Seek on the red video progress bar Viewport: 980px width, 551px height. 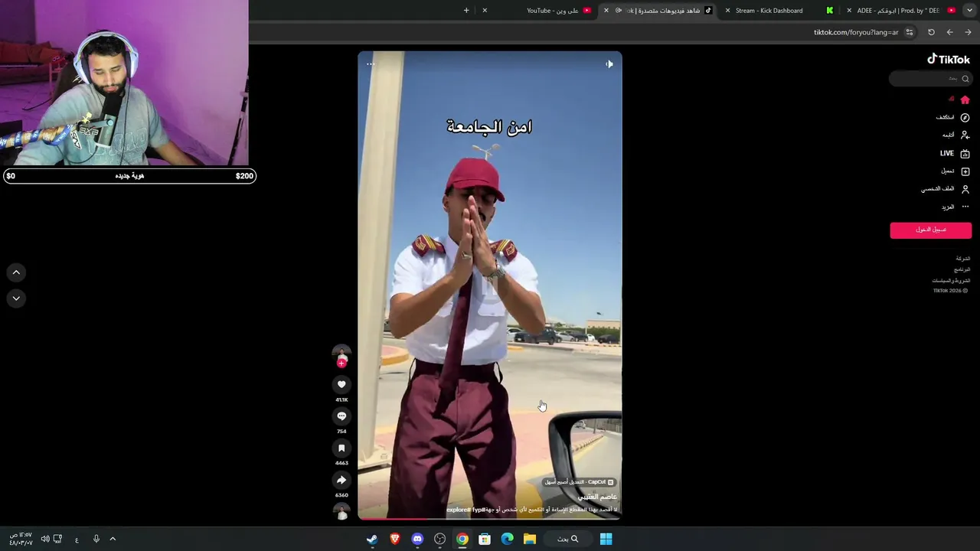click(x=490, y=519)
